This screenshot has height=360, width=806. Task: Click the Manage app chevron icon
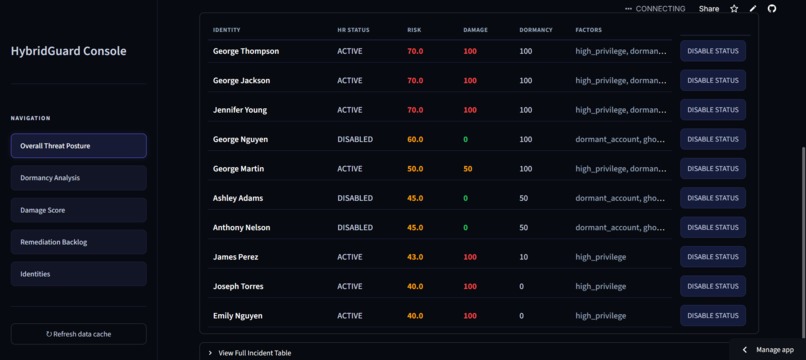coord(744,350)
